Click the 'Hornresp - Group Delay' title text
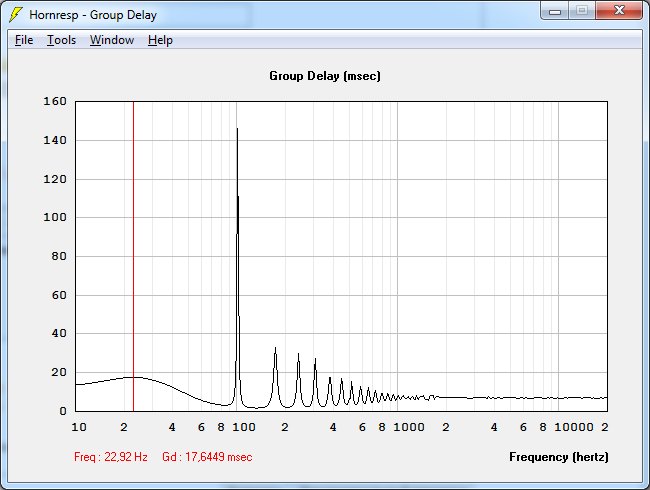The height and width of the screenshot is (490, 650). point(93,15)
